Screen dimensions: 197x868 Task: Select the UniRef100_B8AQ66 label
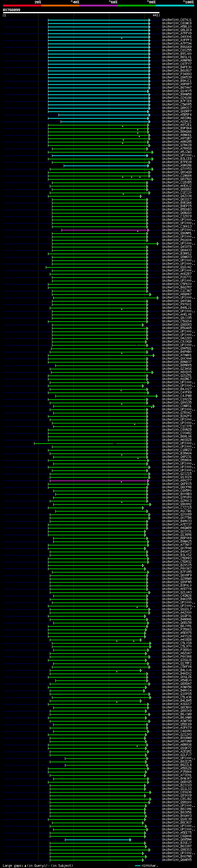coord(177,132)
